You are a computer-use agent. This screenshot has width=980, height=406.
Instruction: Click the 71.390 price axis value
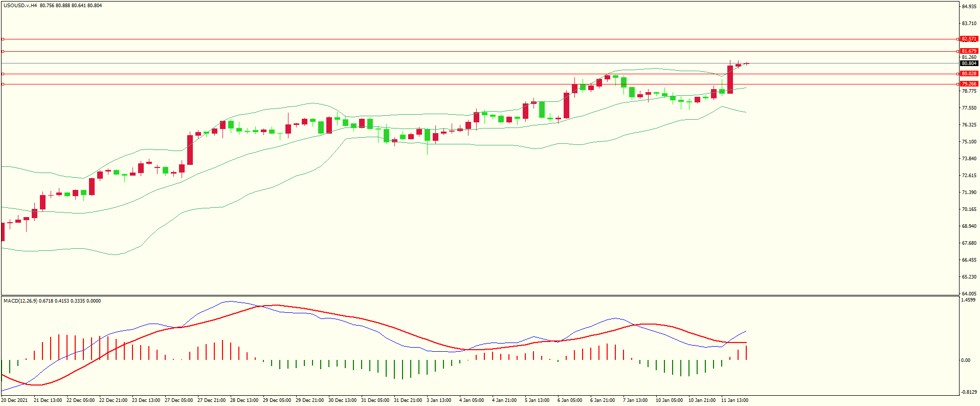click(969, 193)
